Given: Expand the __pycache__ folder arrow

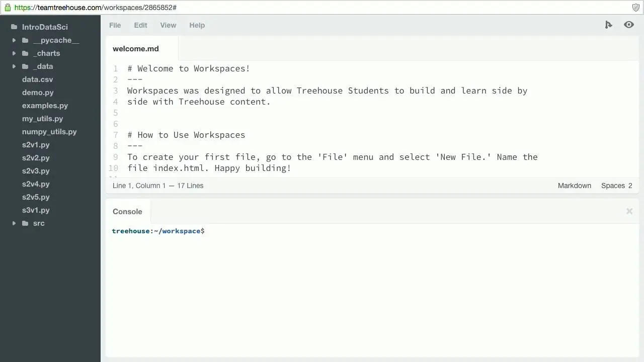Looking at the screenshot, I should pos(14,40).
